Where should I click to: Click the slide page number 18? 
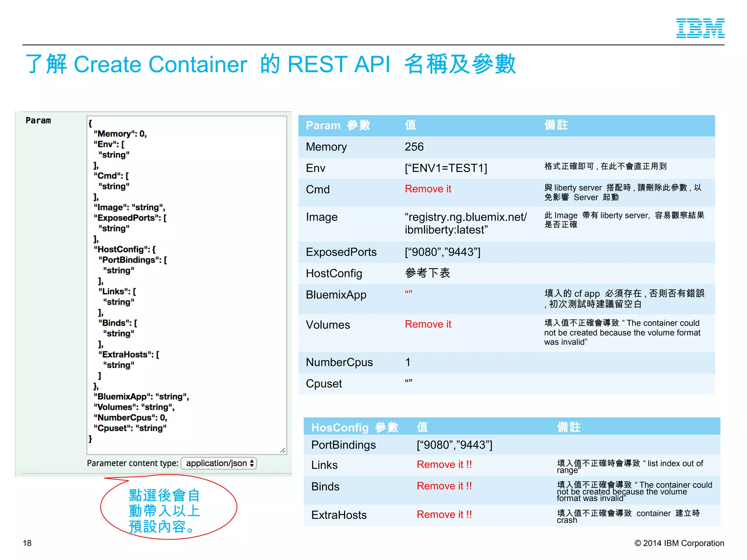(27, 543)
